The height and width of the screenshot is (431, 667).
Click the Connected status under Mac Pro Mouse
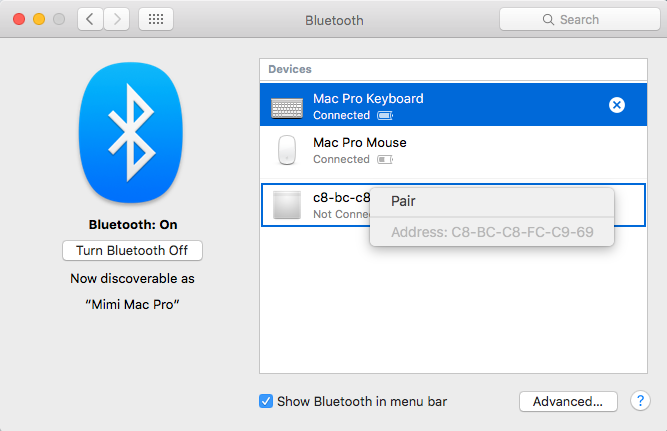click(341, 160)
